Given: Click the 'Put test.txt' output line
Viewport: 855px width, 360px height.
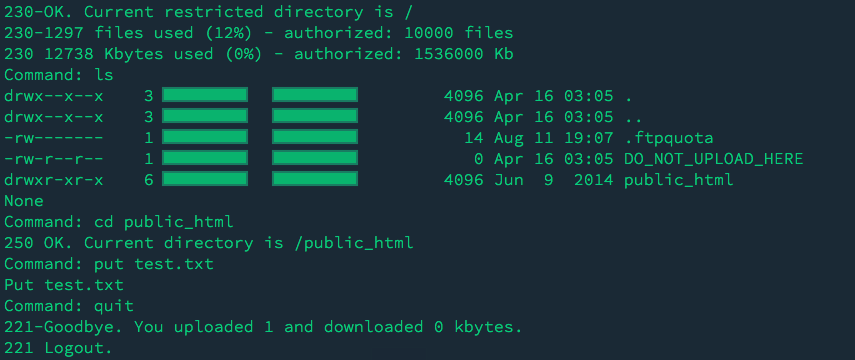Looking at the screenshot, I should pyautogui.click(x=64, y=285).
